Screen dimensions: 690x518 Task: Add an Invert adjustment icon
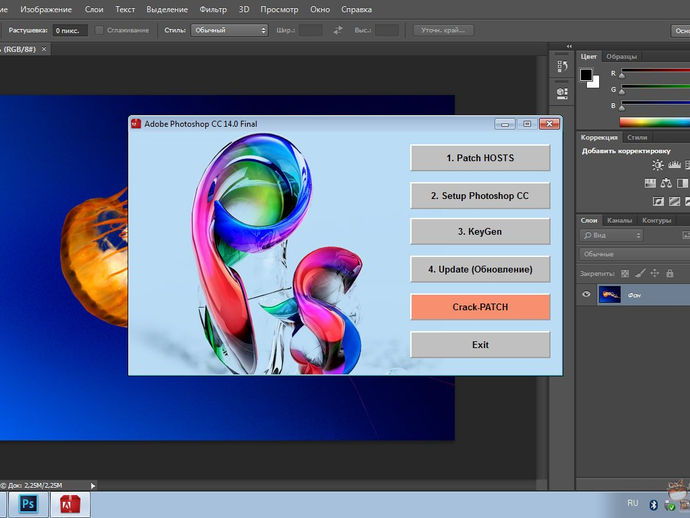pos(658,201)
